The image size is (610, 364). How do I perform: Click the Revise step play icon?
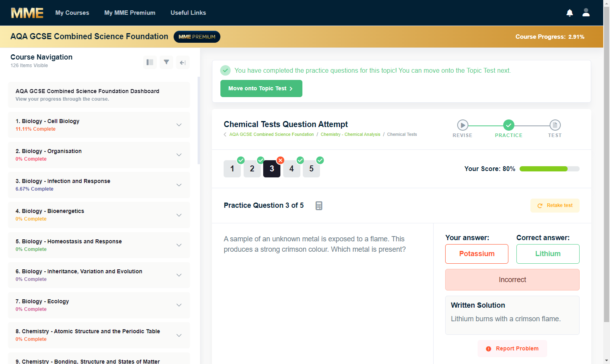(x=462, y=125)
